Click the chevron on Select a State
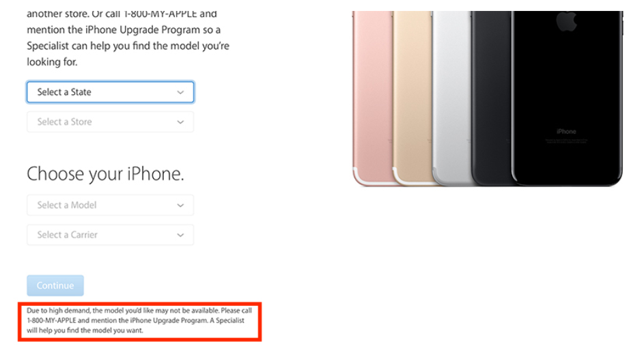 (x=180, y=92)
